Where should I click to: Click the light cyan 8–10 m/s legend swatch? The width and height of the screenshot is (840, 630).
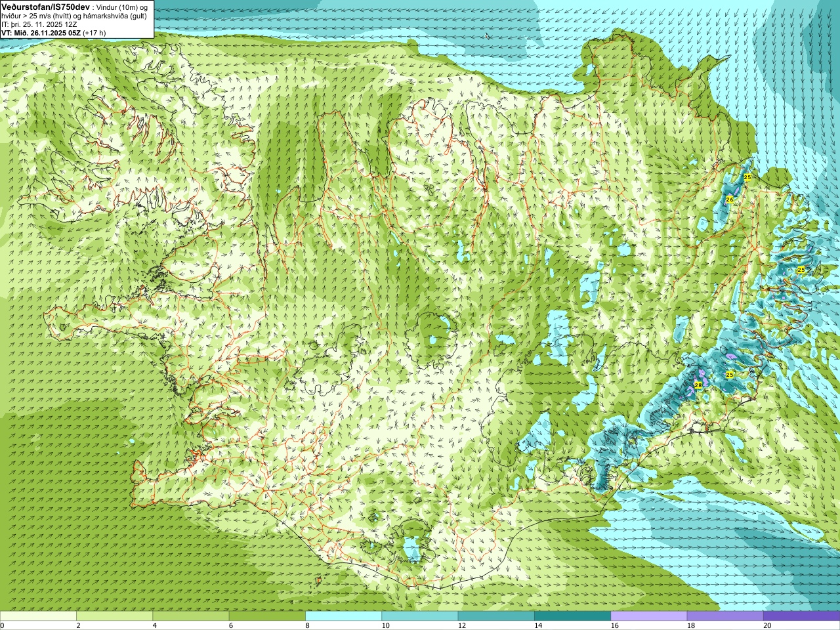[x=343, y=616]
